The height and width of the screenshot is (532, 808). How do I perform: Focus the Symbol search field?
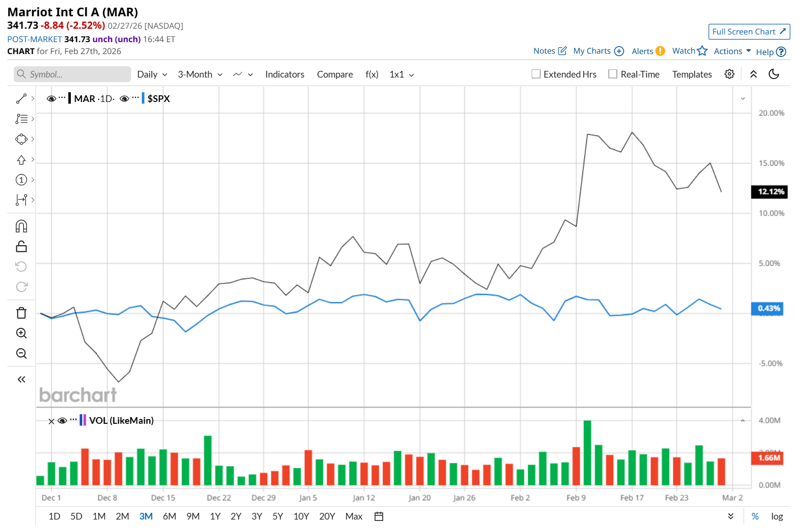tap(72, 74)
